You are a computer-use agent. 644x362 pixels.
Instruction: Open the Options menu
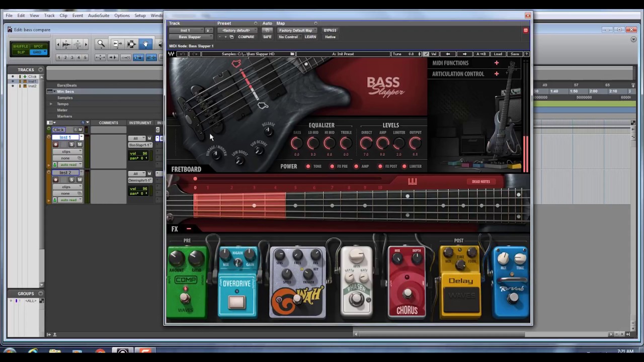pyautogui.click(x=122, y=16)
